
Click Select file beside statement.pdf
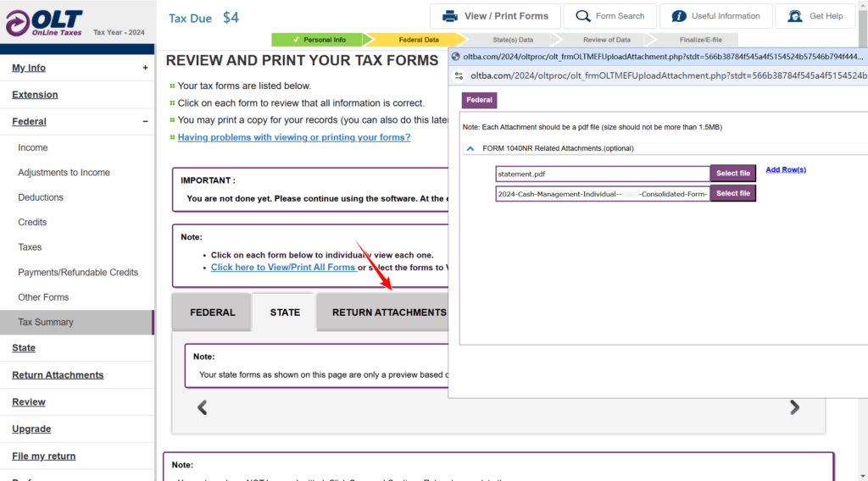[733, 174]
